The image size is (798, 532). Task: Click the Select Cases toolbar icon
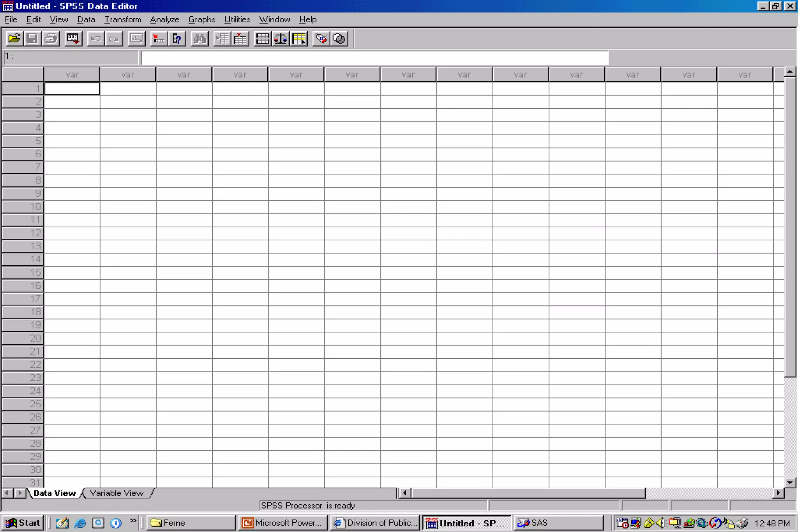click(x=299, y=39)
